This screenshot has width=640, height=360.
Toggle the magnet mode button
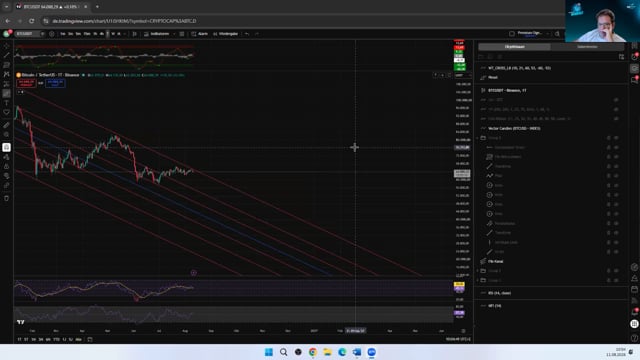tap(7, 147)
